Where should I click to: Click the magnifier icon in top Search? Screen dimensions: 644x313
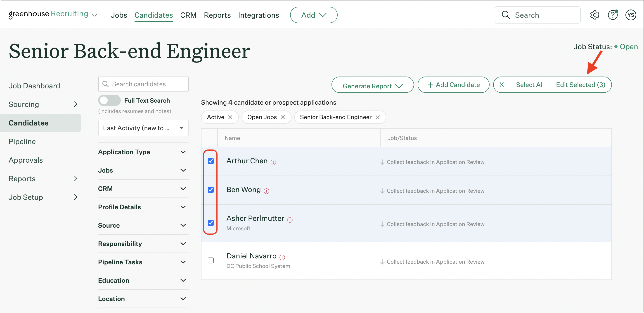click(x=506, y=15)
